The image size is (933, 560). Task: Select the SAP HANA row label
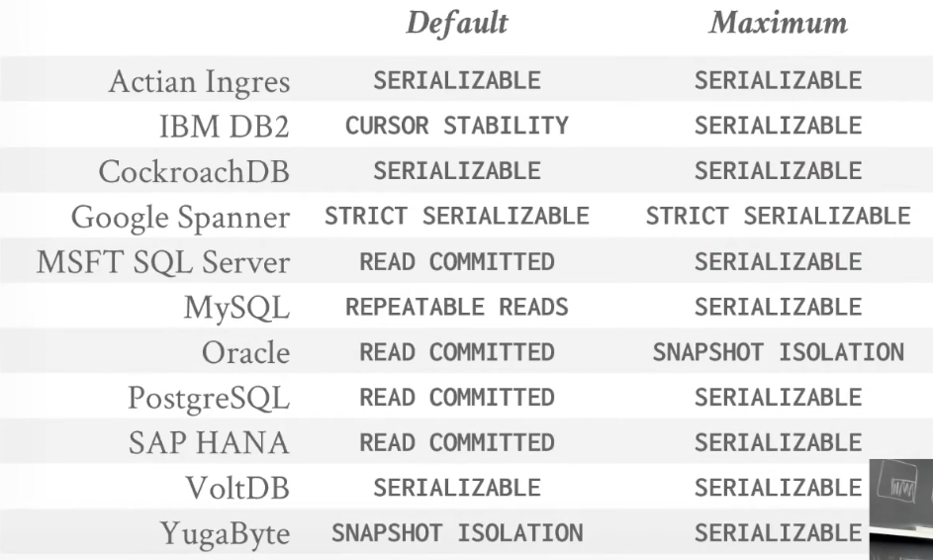(209, 443)
